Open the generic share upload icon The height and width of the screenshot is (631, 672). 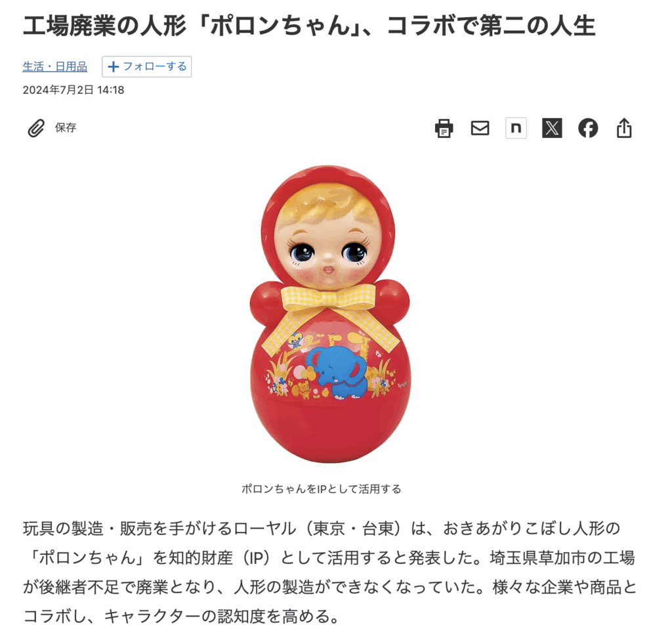point(624,128)
